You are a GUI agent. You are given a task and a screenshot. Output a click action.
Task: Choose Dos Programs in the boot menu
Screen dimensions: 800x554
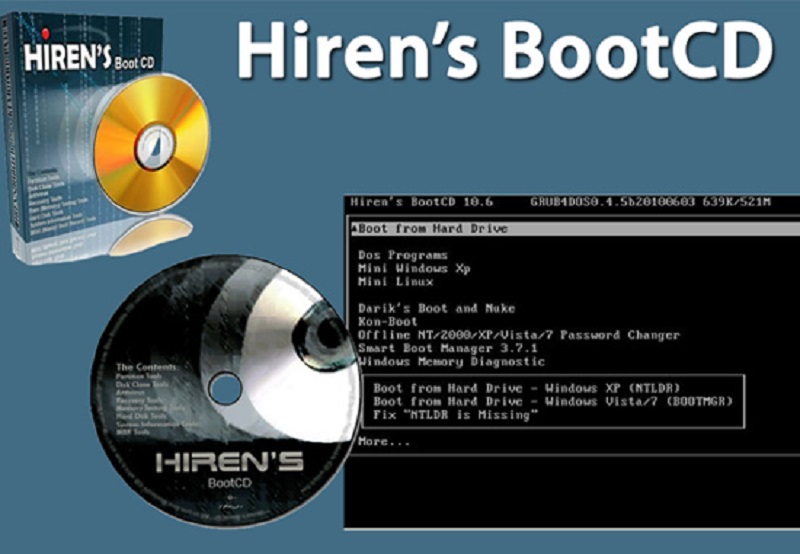coord(403,255)
